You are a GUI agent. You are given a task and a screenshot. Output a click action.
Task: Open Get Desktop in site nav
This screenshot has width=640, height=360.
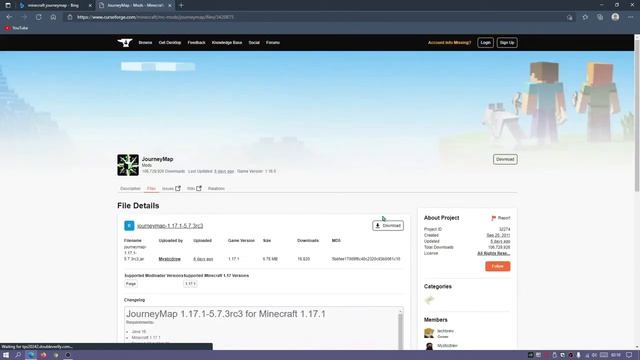170,42
